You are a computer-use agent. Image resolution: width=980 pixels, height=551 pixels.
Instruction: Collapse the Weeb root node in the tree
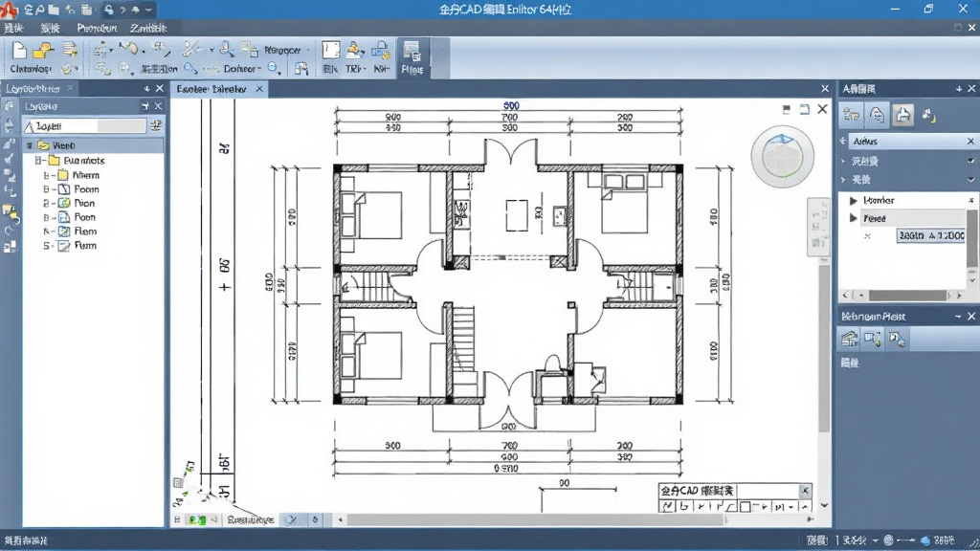click(x=29, y=145)
